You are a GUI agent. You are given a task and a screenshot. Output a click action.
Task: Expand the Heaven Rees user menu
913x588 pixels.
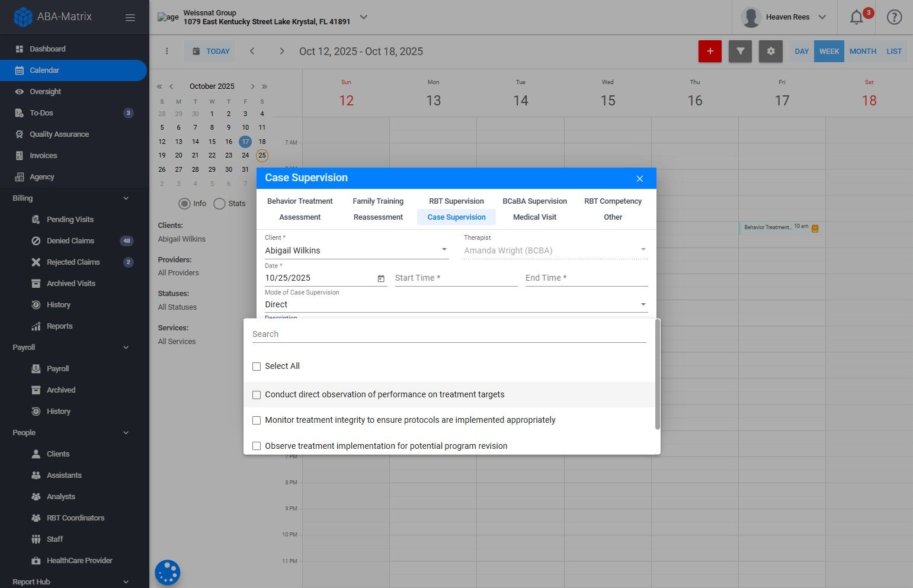822,17
